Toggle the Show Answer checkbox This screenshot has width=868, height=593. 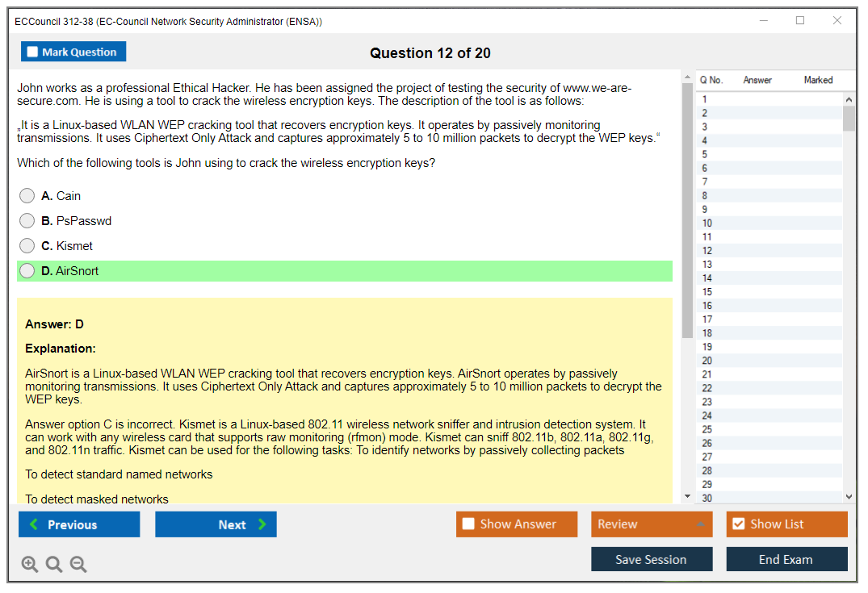pos(469,524)
